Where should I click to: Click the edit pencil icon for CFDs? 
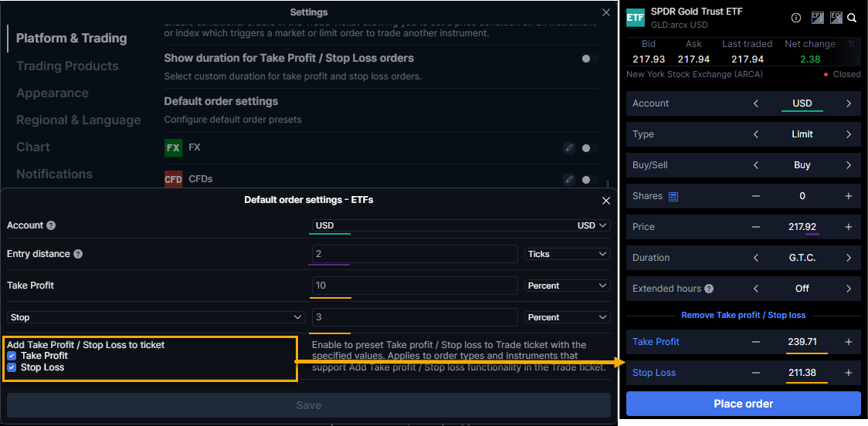coord(569,179)
